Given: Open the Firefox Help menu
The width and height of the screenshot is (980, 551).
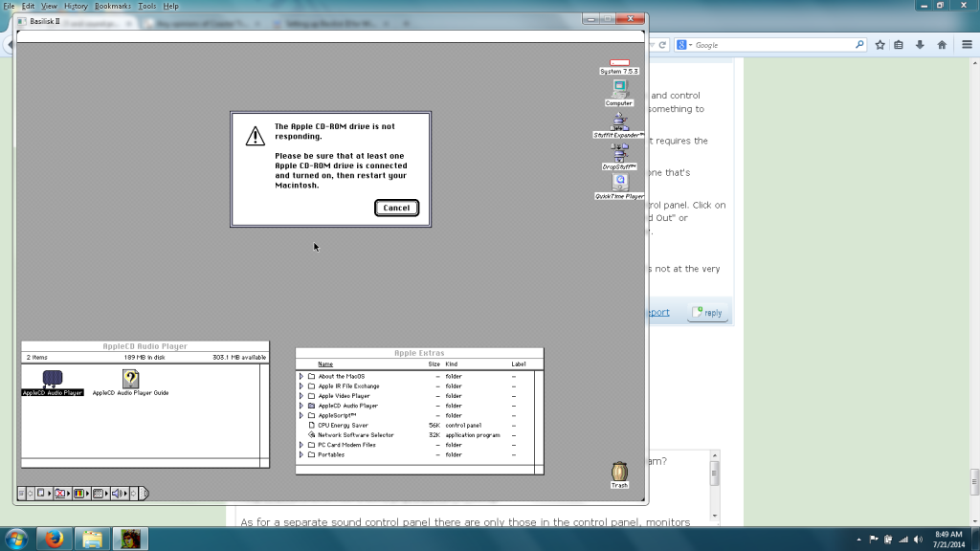Looking at the screenshot, I should point(170,7).
